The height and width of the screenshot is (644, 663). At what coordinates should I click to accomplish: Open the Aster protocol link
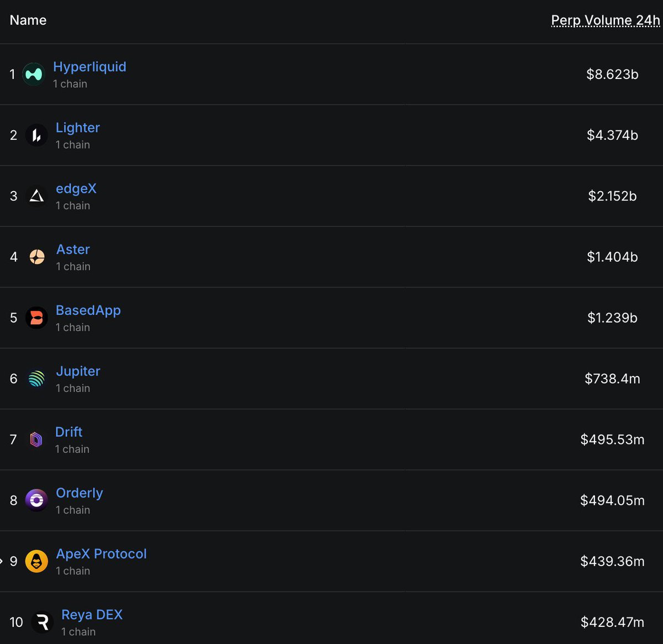point(73,249)
